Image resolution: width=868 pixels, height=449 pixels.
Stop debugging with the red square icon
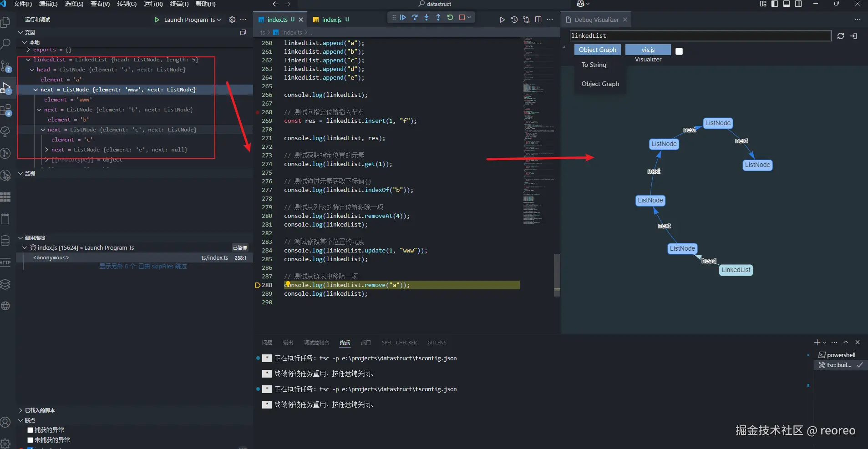pos(462,17)
